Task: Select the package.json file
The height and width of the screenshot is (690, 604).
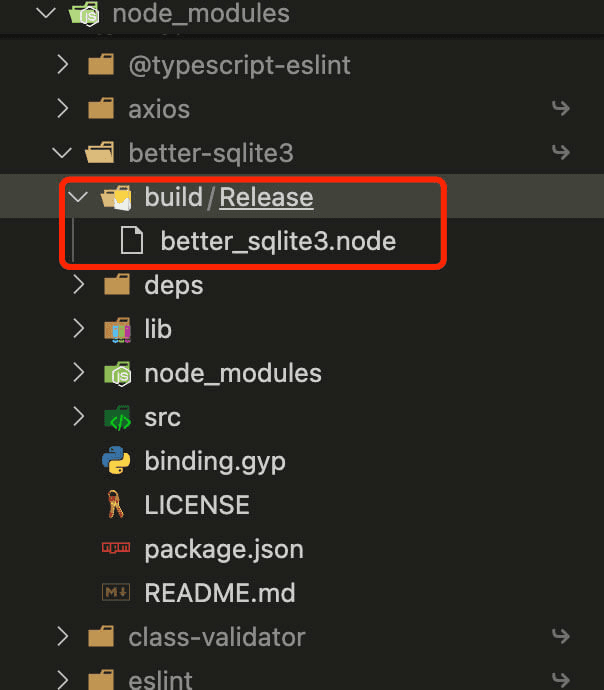Action: (224, 549)
